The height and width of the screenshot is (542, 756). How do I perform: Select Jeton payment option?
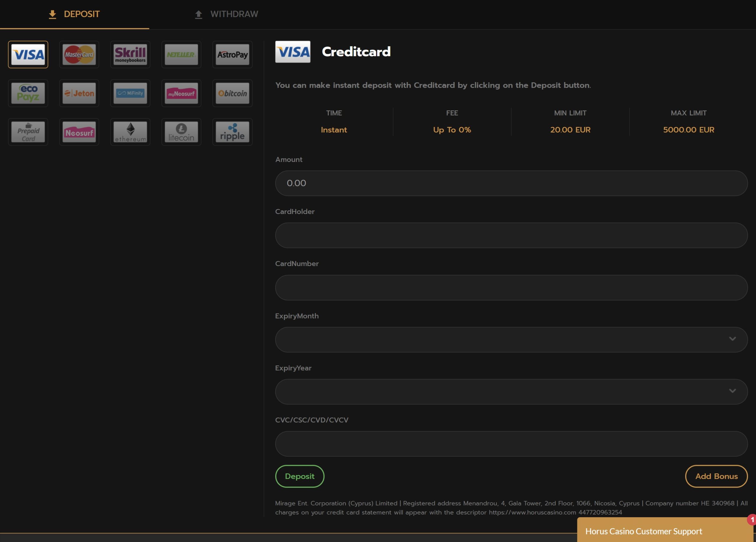click(x=79, y=93)
